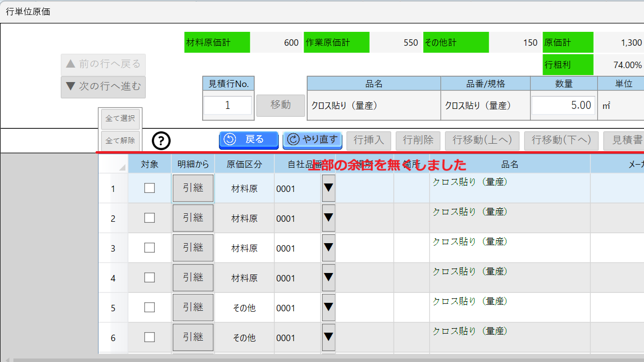Click grid select-all corner triangle
Screen dimensions: 644x362
pyautogui.click(x=122, y=168)
